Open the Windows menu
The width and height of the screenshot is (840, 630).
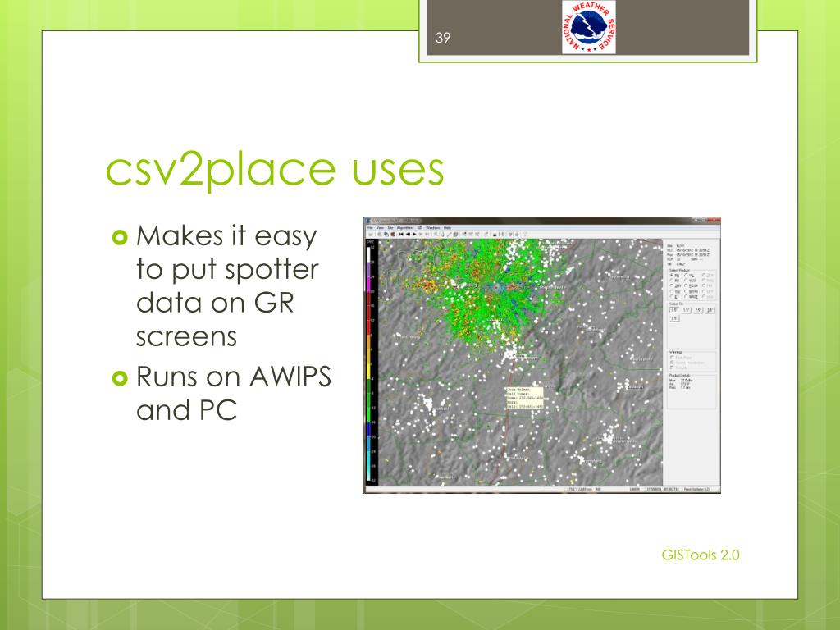(433, 228)
